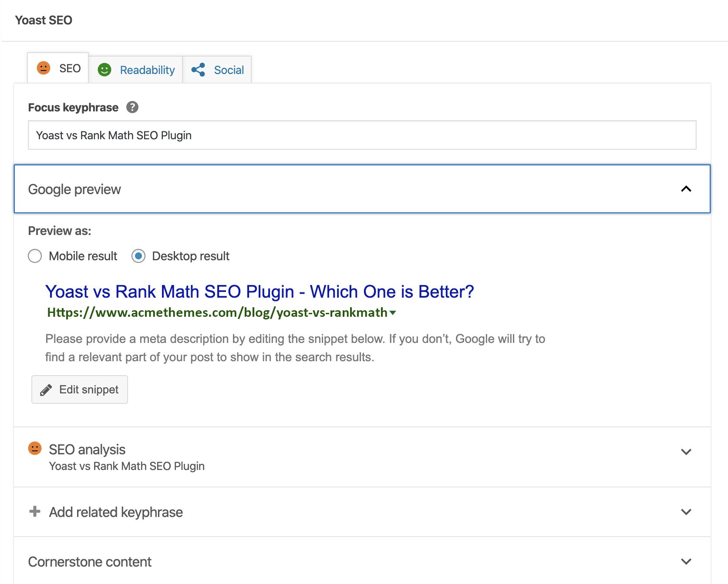Image resolution: width=728 pixels, height=584 pixels.
Task: Click the 'Add related keyphrase' label
Action: click(x=116, y=512)
